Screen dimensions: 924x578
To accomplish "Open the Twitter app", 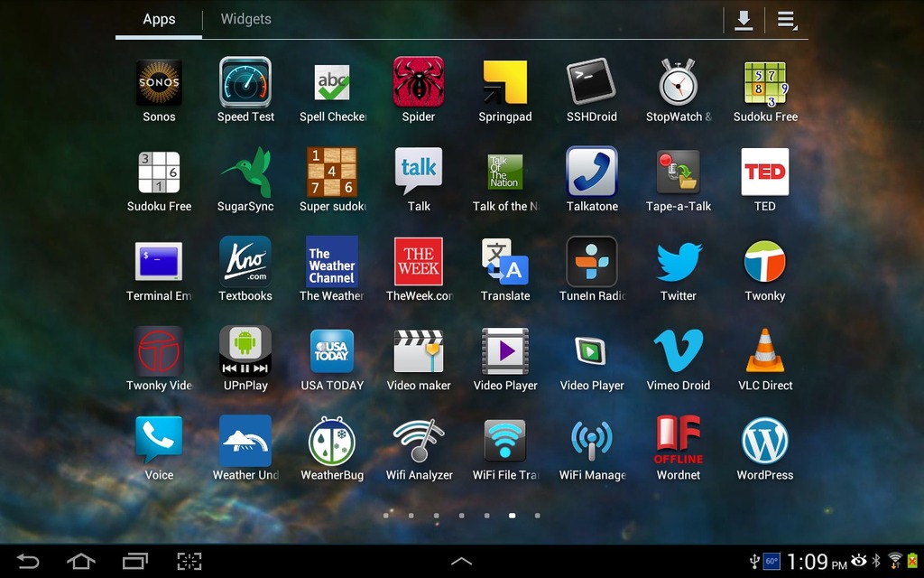I will (x=679, y=270).
